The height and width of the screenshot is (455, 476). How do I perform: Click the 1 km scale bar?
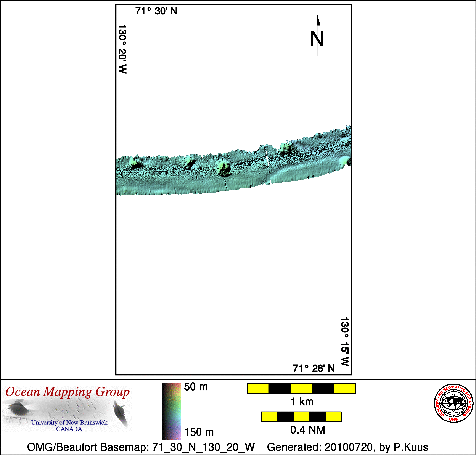(301, 389)
